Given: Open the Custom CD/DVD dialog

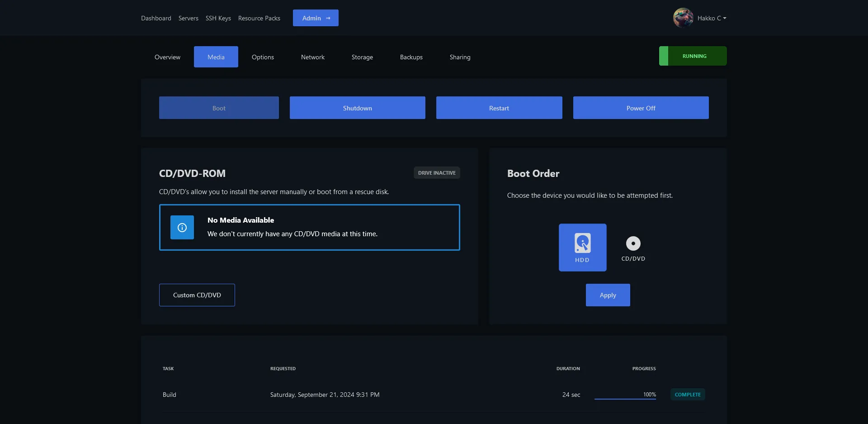Looking at the screenshot, I should coord(197,295).
